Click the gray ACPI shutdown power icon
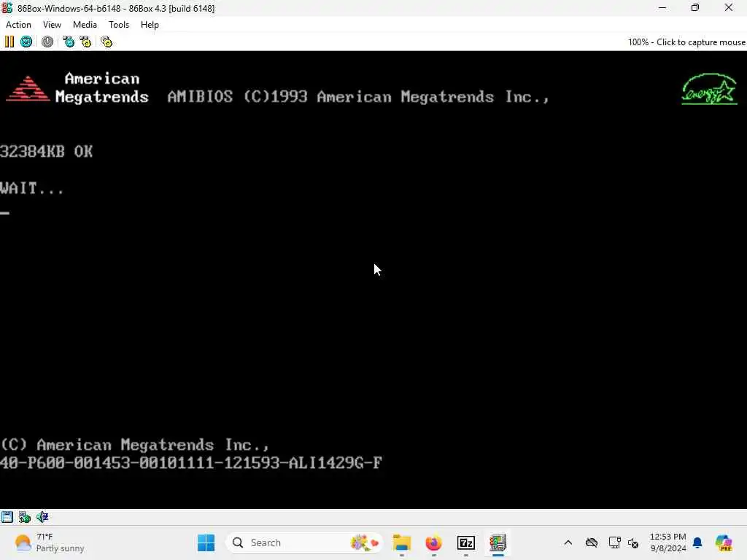The image size is (747, 560). [47, 42]
